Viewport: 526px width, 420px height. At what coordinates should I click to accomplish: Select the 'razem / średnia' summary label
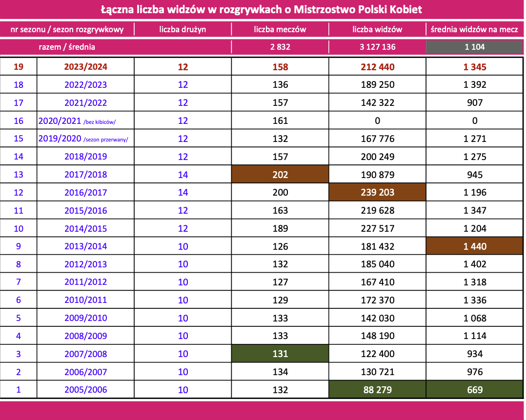tap(67, 47)
